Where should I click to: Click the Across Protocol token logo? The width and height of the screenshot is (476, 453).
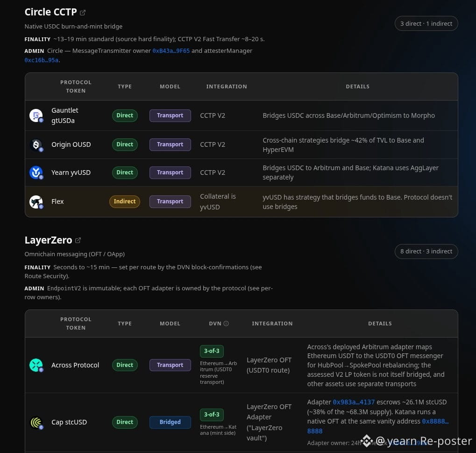click(x=36, y=365)
